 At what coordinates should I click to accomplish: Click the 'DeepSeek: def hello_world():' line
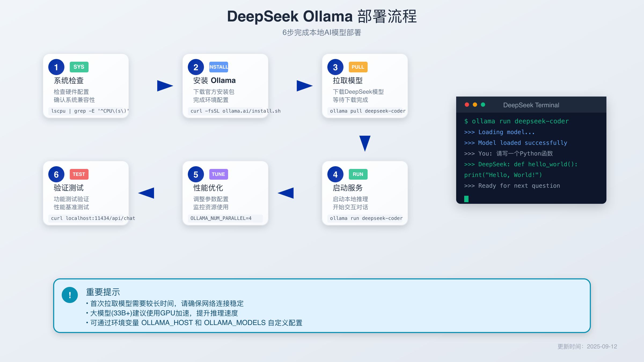pyautogui.click(x=521, y=164)
